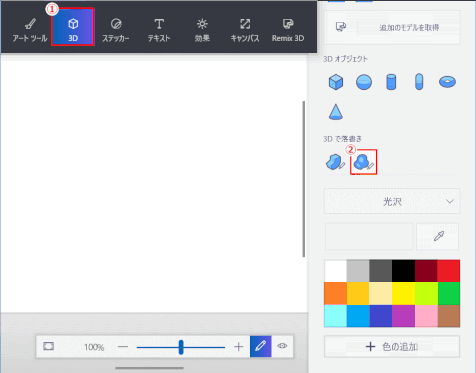Zoom out with the minus button
The image size is (476, 373).
pyautogui.click(x=123, y=347)
